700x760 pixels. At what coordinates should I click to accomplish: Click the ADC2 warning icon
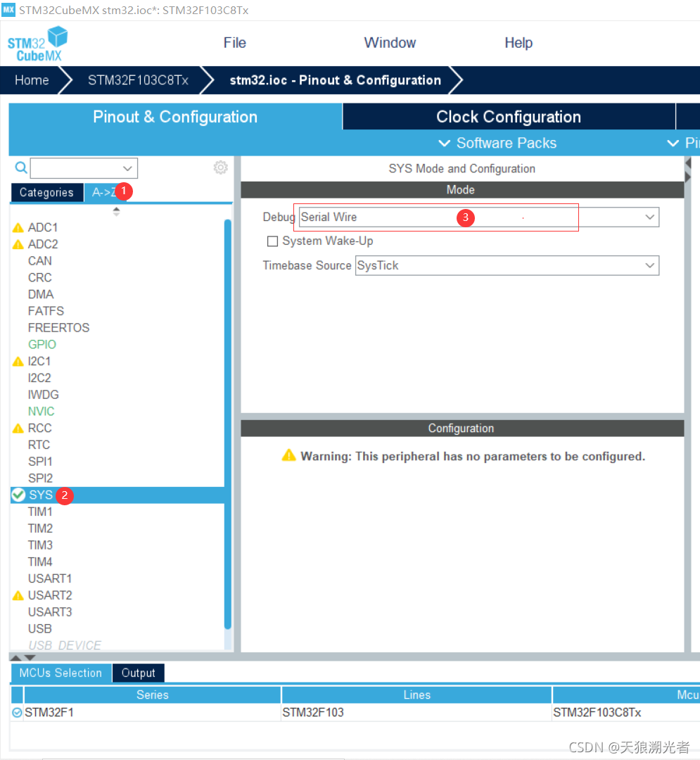click(18, 244)
